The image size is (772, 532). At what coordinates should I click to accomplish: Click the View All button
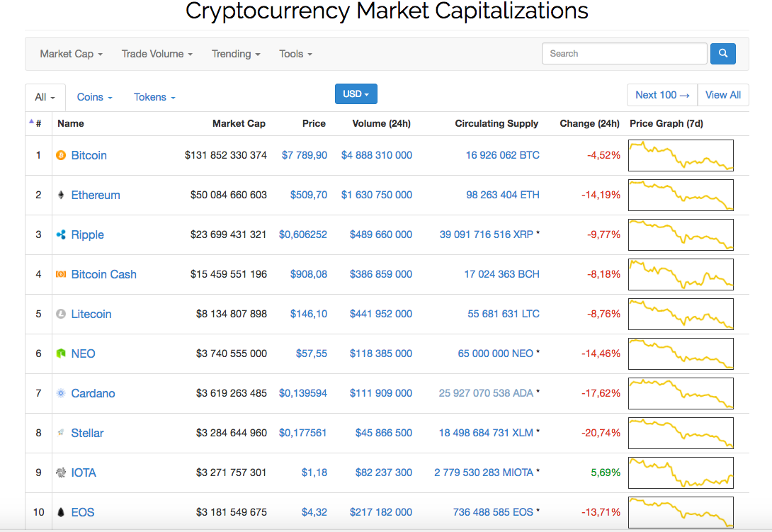723,95
